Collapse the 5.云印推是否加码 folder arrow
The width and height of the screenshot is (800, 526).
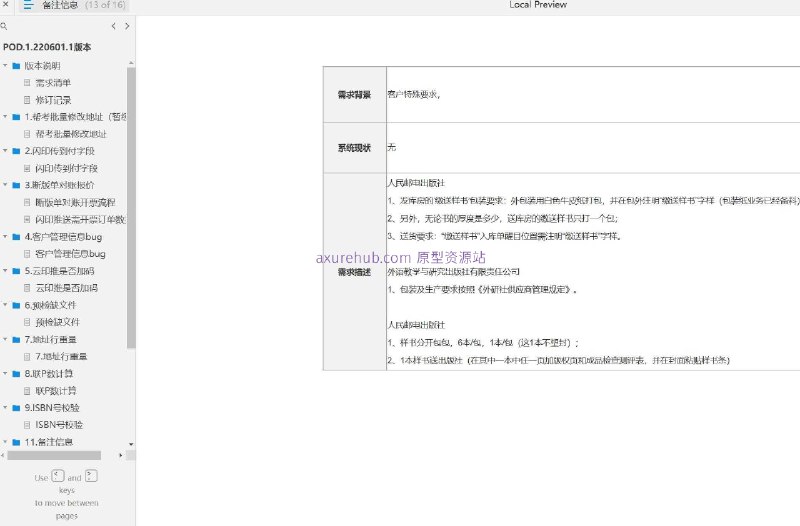pos(5,270)
